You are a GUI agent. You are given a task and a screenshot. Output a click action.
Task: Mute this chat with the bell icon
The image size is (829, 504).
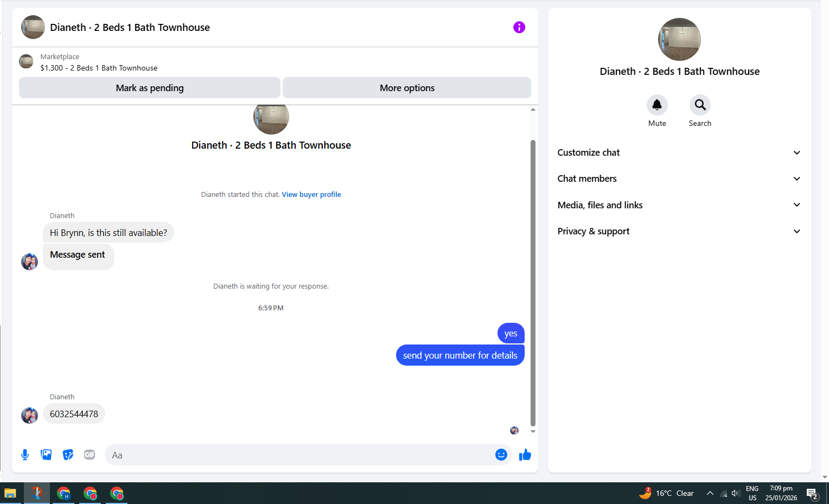[x=657, y=105]
